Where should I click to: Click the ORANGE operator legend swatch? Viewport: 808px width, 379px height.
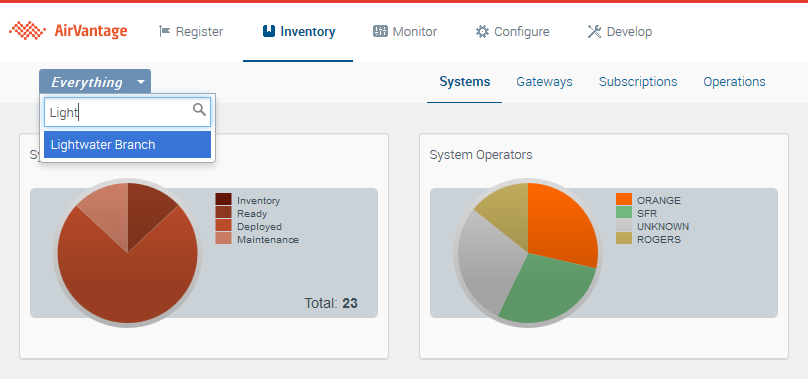click(624, 200)
